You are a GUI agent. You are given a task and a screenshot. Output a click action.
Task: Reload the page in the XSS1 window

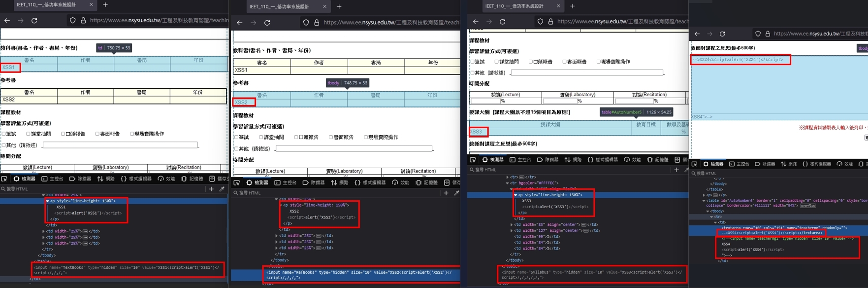click(34, 21)
